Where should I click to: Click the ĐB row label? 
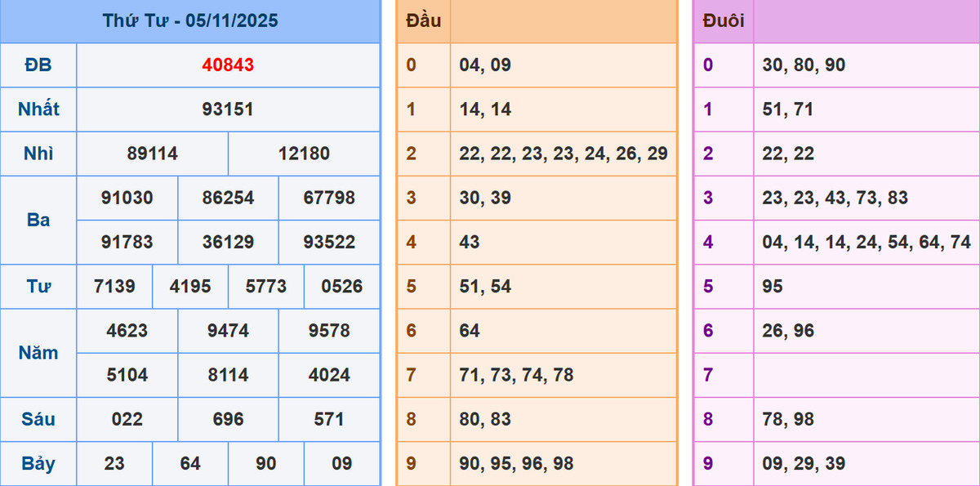38,65
